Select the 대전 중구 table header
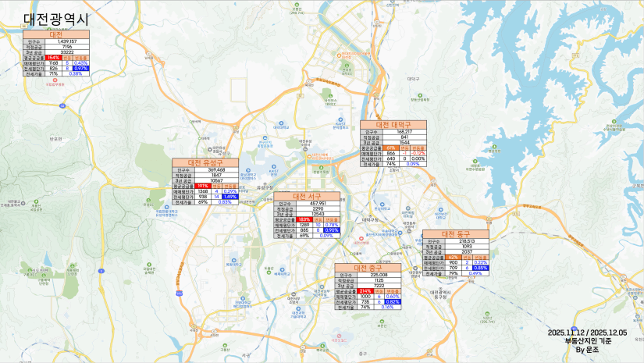 coord(368,268)
